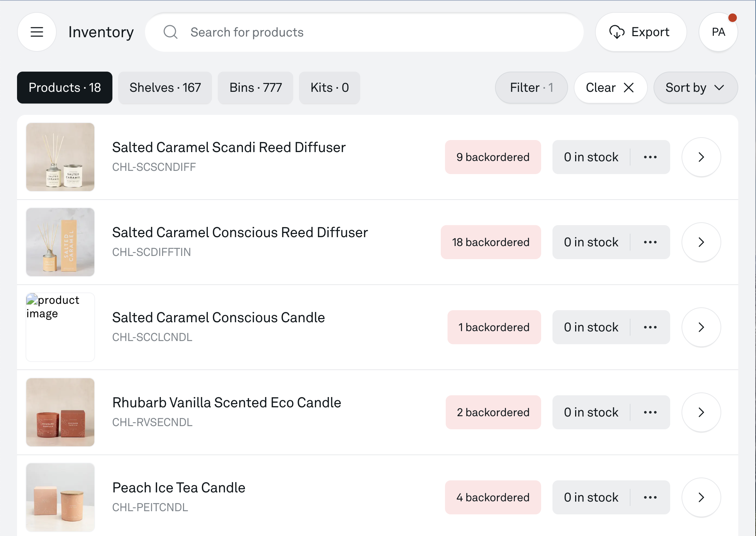This screenshot has height=536, width=756.
Task: Open three-dots menu for Salted Caramel Scandi Reed Diffuser
Action: tap(650, 157)
